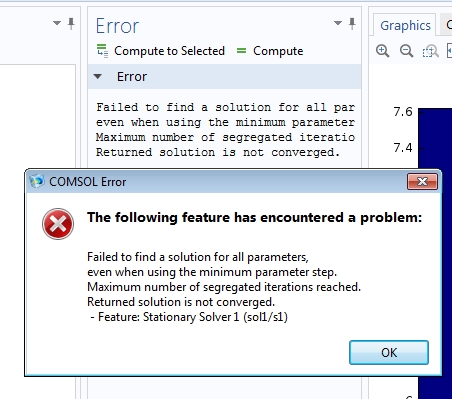Close the COMSOL Error dialog with X
This screenshot has height=399, width=452.
(x=422, y=181)
